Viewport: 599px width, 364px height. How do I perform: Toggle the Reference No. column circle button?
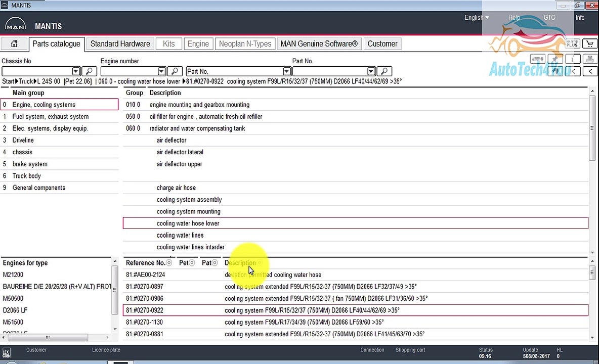169,263
